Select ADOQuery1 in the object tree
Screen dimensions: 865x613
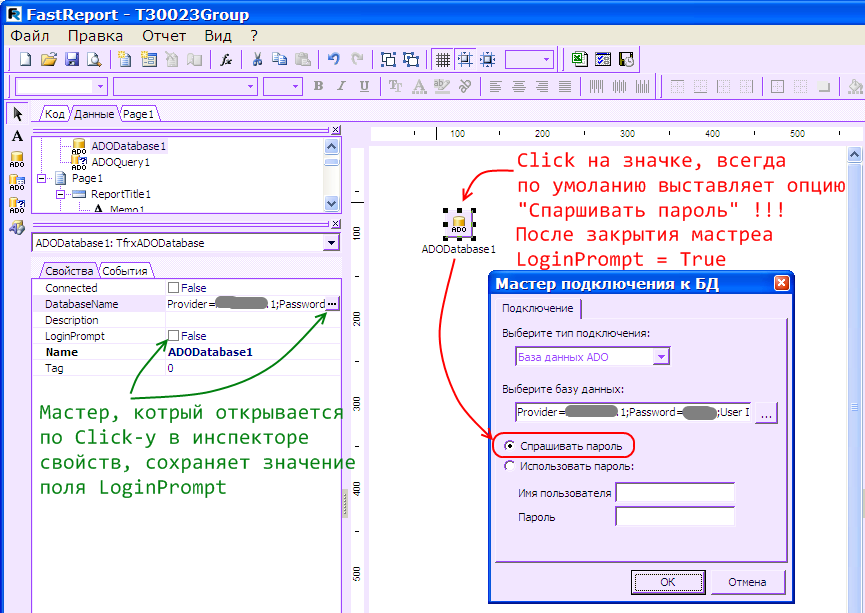pyautogui.click(x=120, y=162)
